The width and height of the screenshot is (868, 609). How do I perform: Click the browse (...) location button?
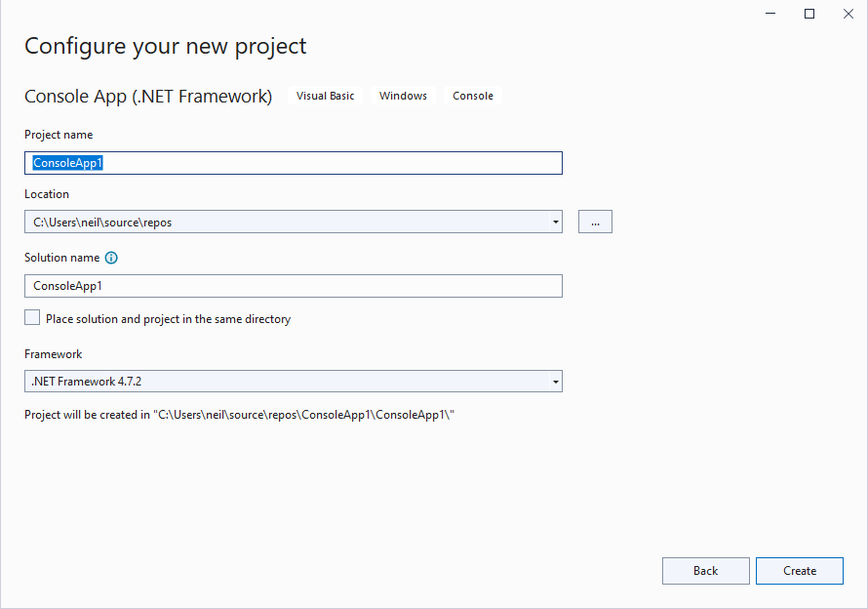pos(595,222)
